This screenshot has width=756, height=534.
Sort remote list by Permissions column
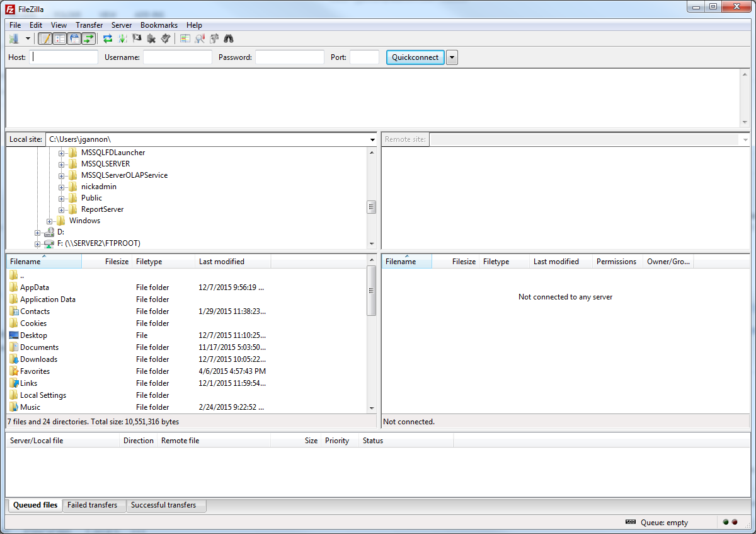pos(617,262)
